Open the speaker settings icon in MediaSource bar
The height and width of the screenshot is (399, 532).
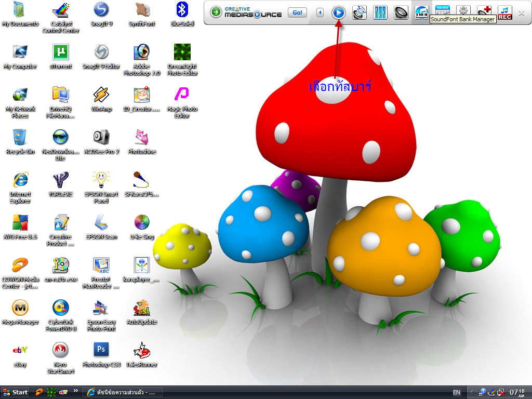(401, 12)
